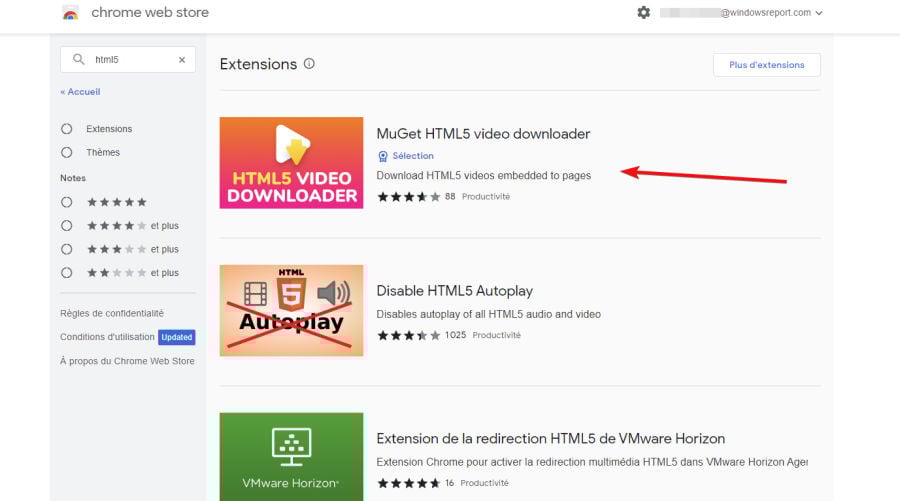Open Conditions d'utilisation link

[107, 337]
